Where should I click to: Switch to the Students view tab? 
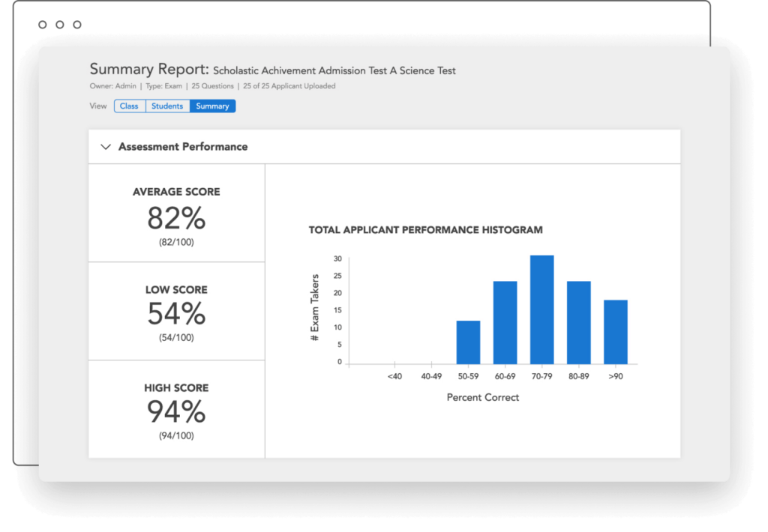[167, 106]
